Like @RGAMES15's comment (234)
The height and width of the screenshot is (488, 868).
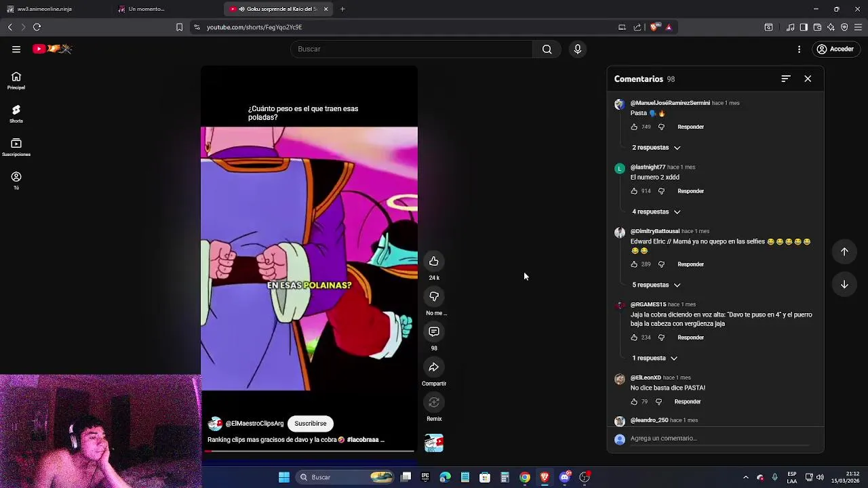[x=634, y=338]
